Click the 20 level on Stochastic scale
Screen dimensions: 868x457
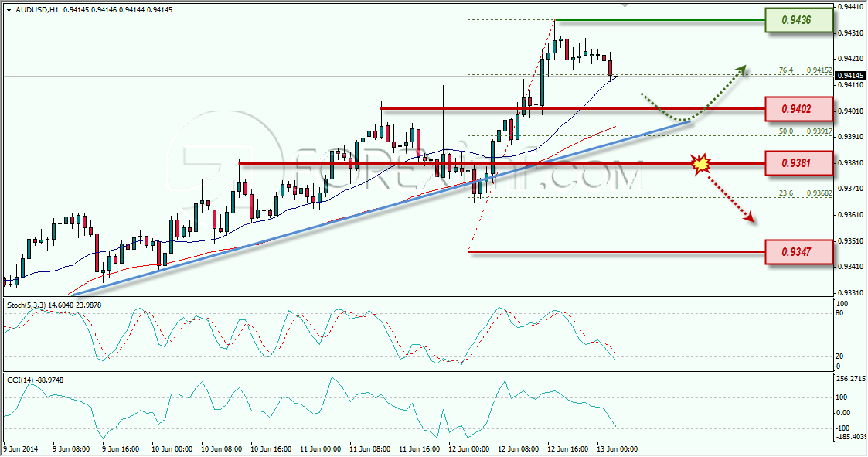click(x=839, y=356)
